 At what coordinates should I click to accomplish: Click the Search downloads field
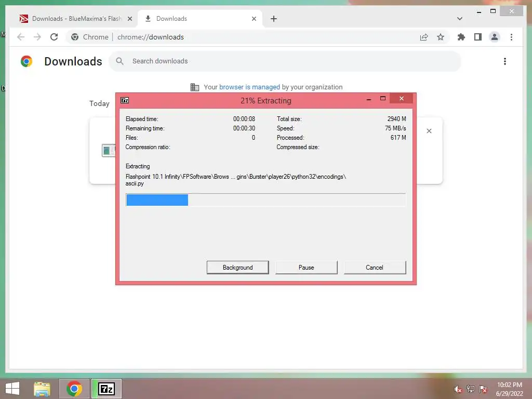coord(285,61)
